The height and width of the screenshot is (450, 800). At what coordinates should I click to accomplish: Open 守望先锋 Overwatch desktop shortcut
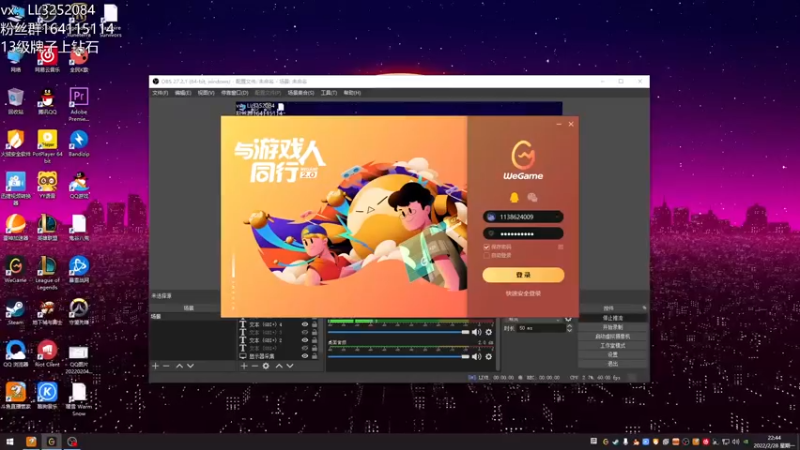[79, 312]
